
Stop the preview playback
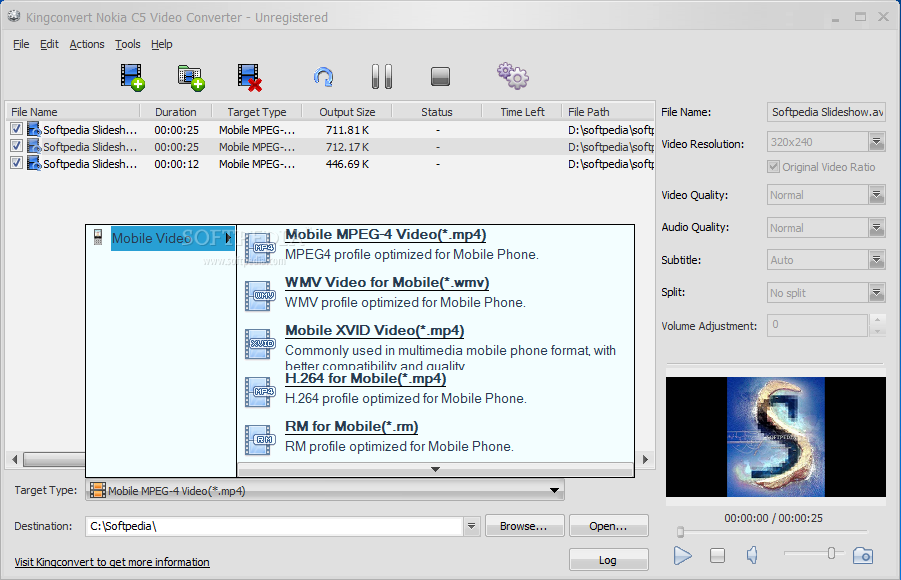coord(717,555)
